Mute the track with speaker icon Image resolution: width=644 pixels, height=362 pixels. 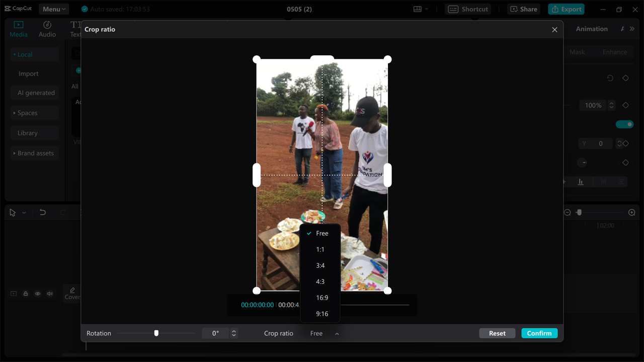(50, 294)
